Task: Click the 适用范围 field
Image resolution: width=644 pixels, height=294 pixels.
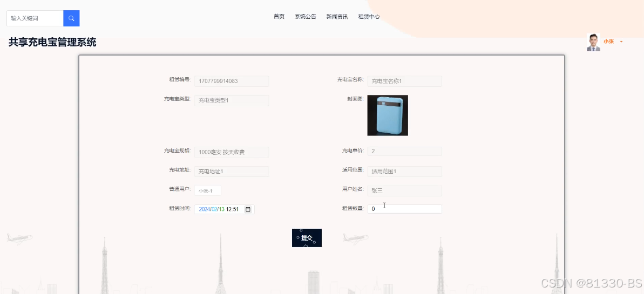Action: tap(404, 172)
